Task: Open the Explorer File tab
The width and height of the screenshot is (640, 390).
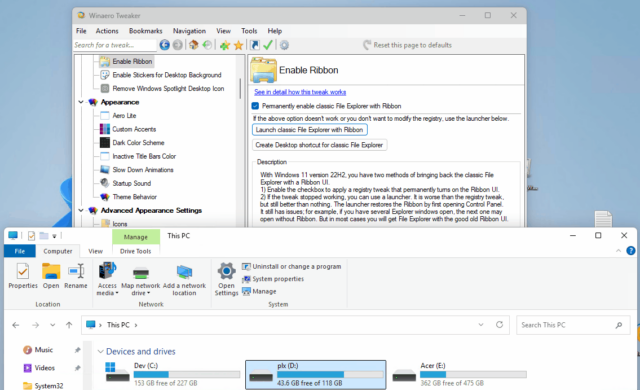Action: coord(20,251)
